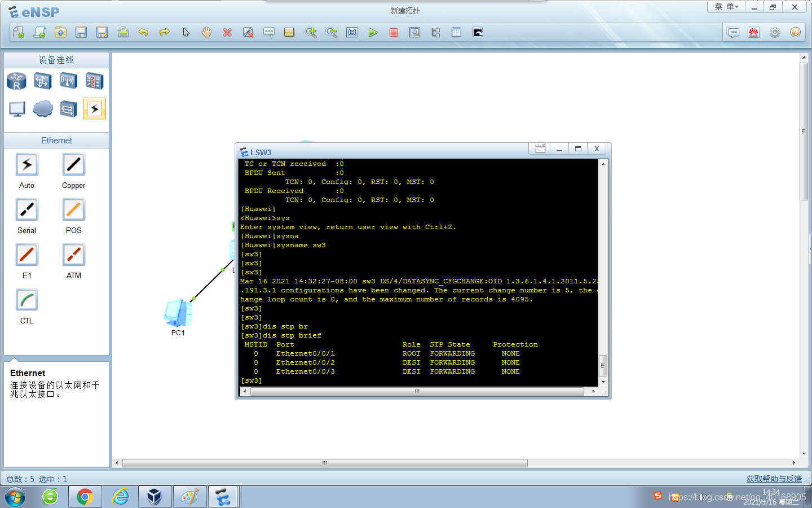812x508 pixels.
Task: Click the Save As toolbar icon
Action: coord(102,32)
